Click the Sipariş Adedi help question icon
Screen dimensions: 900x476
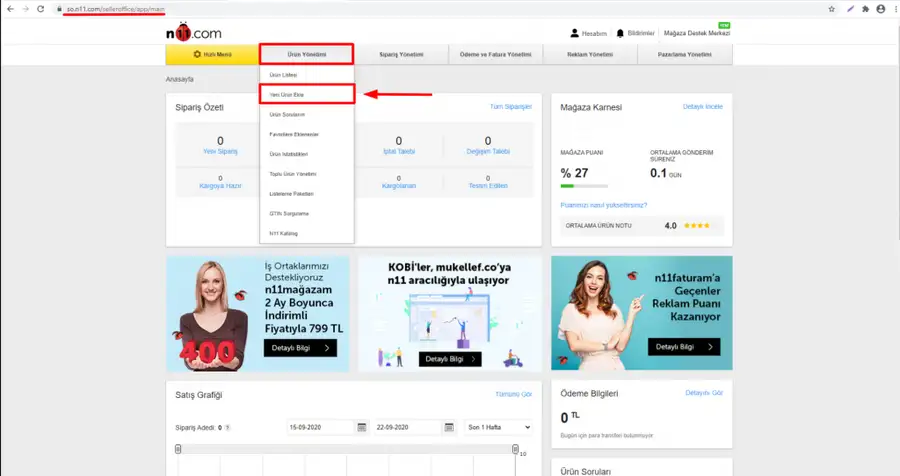click(x=227, y=428)
